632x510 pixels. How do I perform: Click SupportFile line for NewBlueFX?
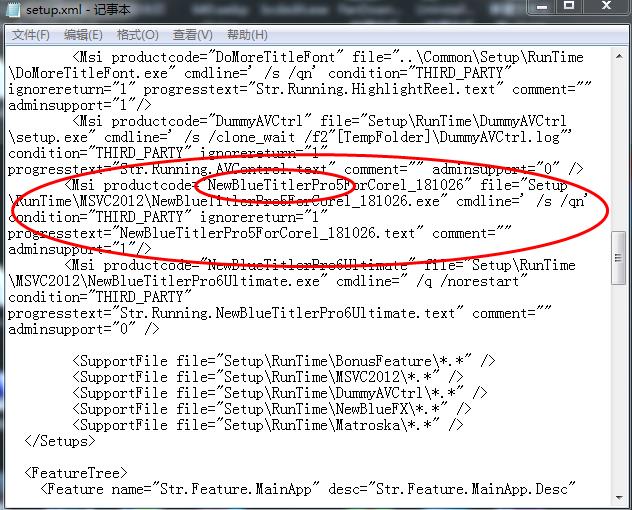tap(272, 409)
